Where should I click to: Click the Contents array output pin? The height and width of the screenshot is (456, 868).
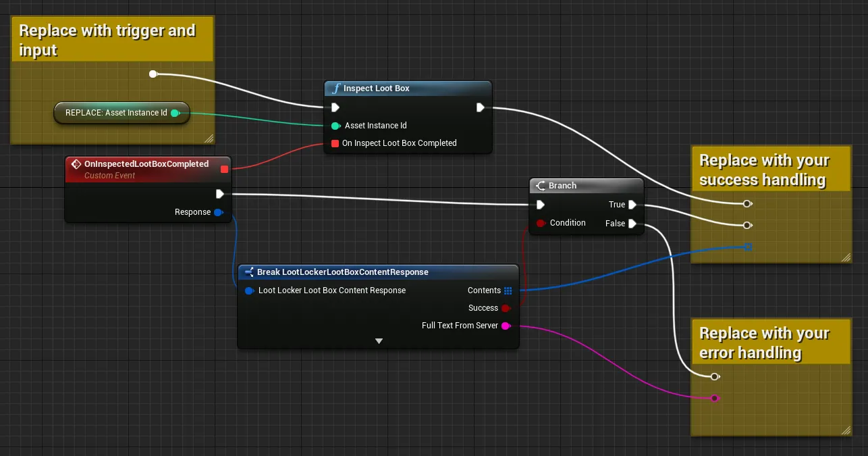(508, 290)
